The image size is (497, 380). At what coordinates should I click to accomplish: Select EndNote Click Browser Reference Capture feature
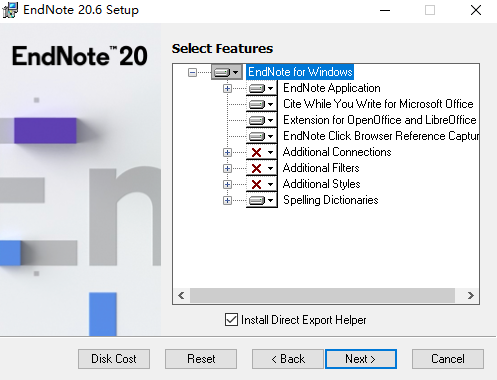[x=381, y=136]
